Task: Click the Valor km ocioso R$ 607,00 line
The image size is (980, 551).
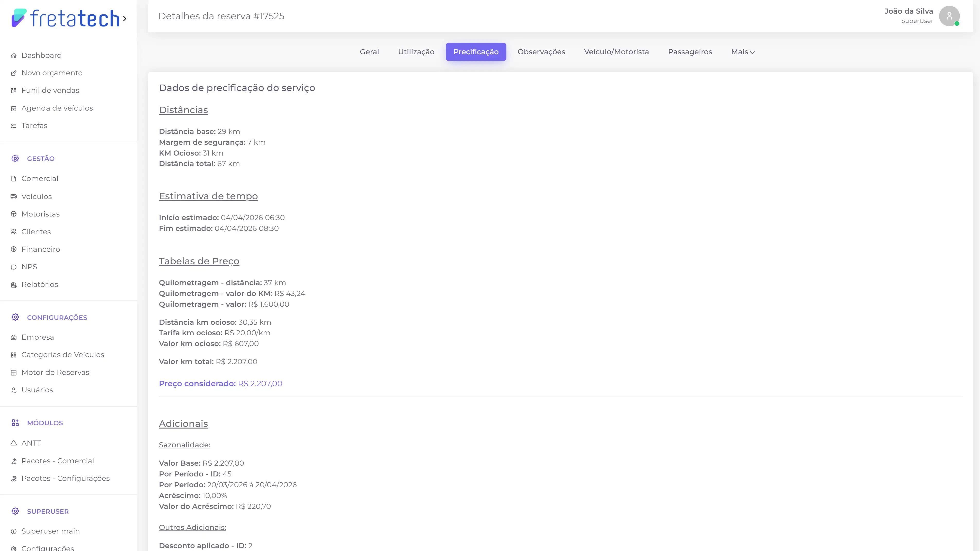Action: point(209,344)
